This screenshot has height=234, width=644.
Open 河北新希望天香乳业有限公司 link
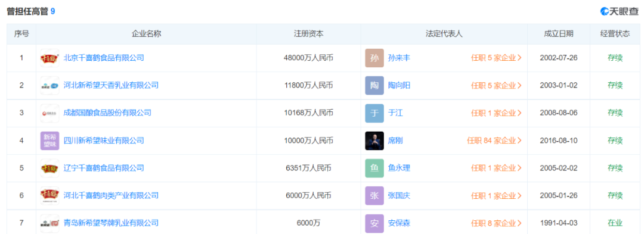point(111,86)
